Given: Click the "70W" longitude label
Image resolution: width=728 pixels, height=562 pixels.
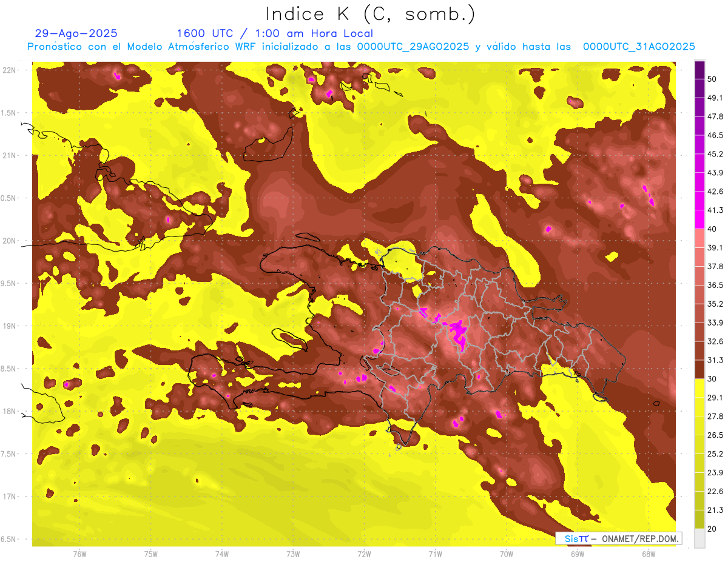Looking at the screenshot, I should pos(506,554).
